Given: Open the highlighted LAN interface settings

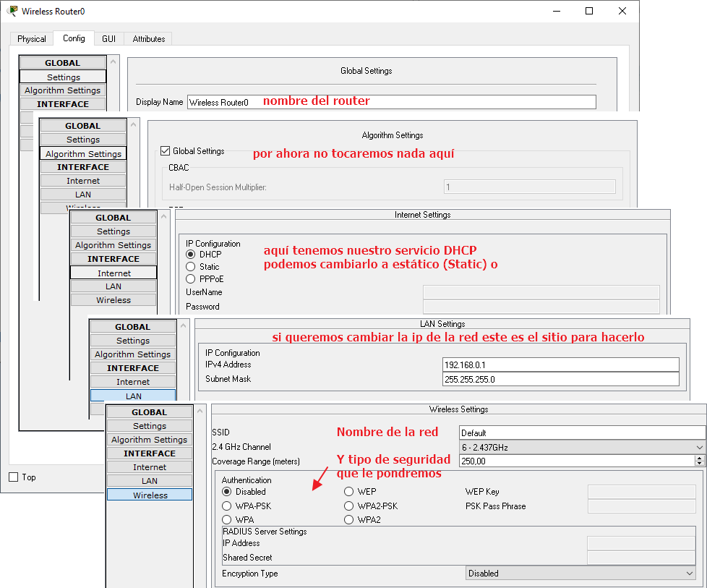Looking at the screenshot, I should point(133,396).
